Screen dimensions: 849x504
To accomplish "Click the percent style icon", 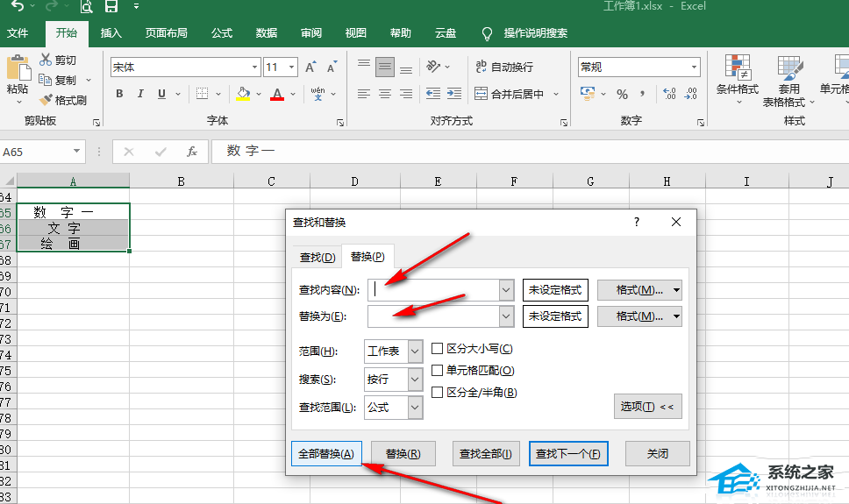I will (x=622, y=94).
